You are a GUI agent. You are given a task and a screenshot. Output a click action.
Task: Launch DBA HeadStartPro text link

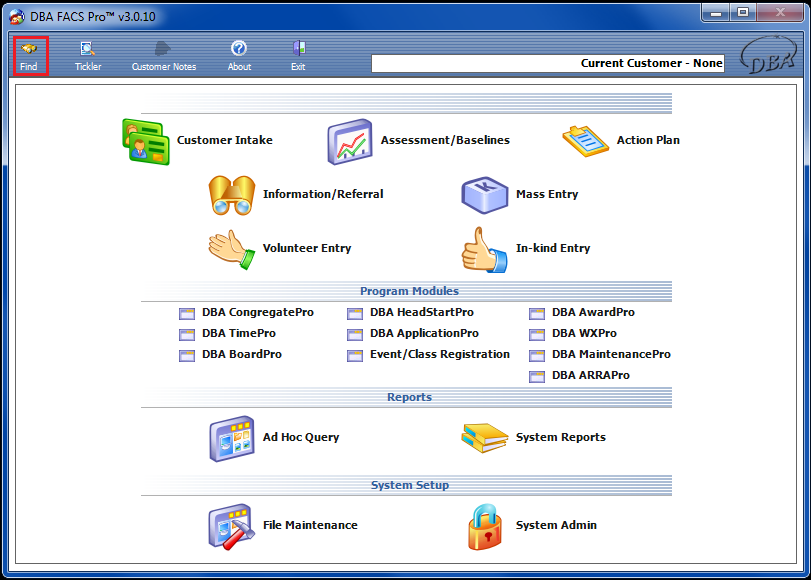422,312
